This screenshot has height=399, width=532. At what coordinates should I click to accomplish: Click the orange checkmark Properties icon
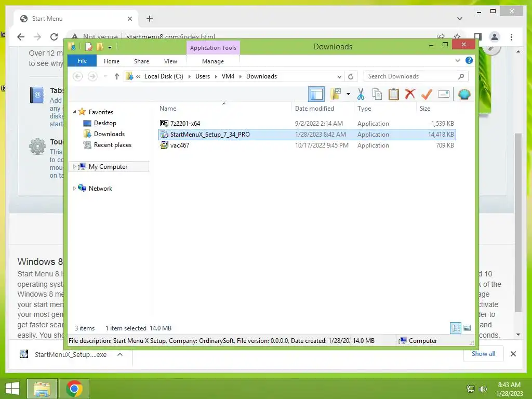point(427,94)
